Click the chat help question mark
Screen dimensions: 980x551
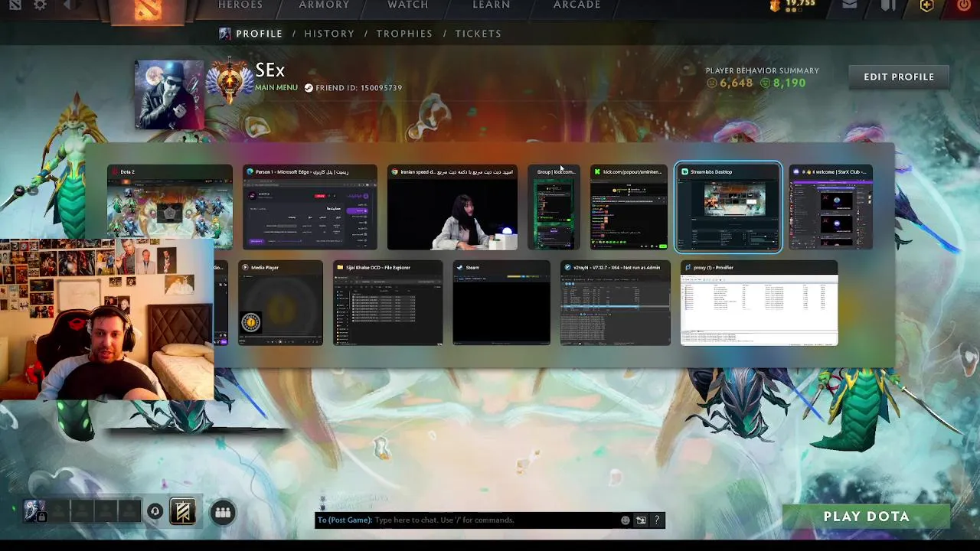(656, 520)
